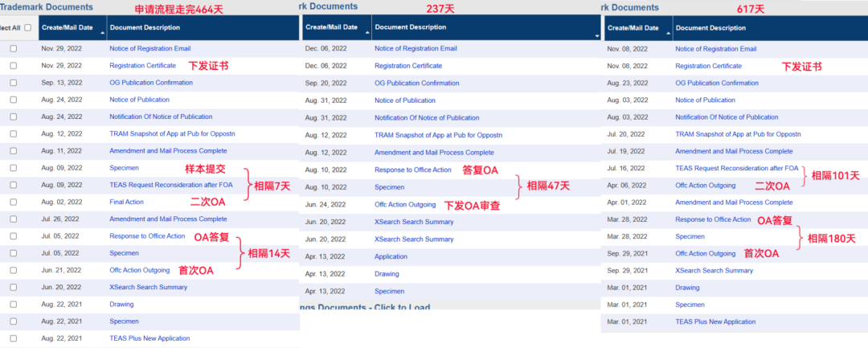Open Registration Certificate dated Nov. 29, 2022
The width and height of the screenshot is (868, 348).
pos(143,65)
